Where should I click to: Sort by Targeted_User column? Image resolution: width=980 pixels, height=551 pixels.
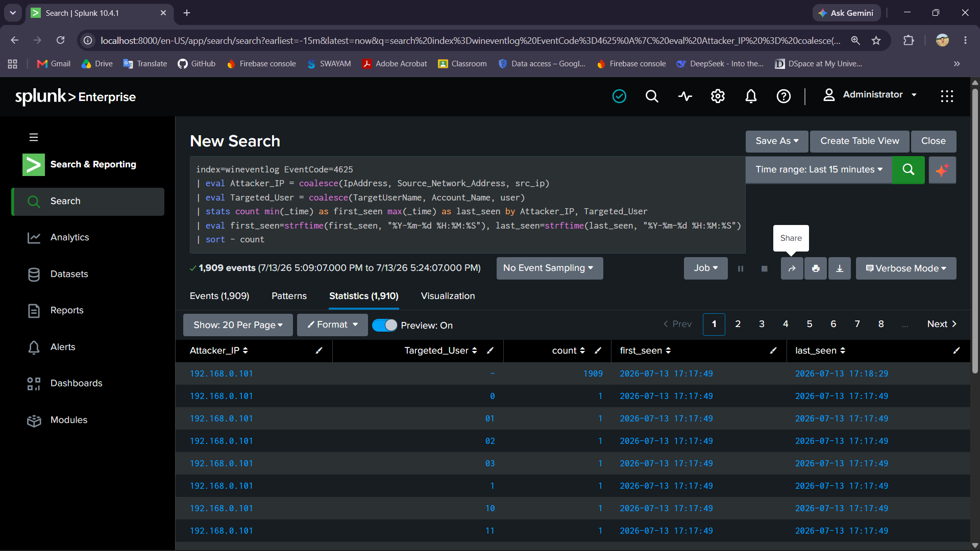[x=440, y=350]
